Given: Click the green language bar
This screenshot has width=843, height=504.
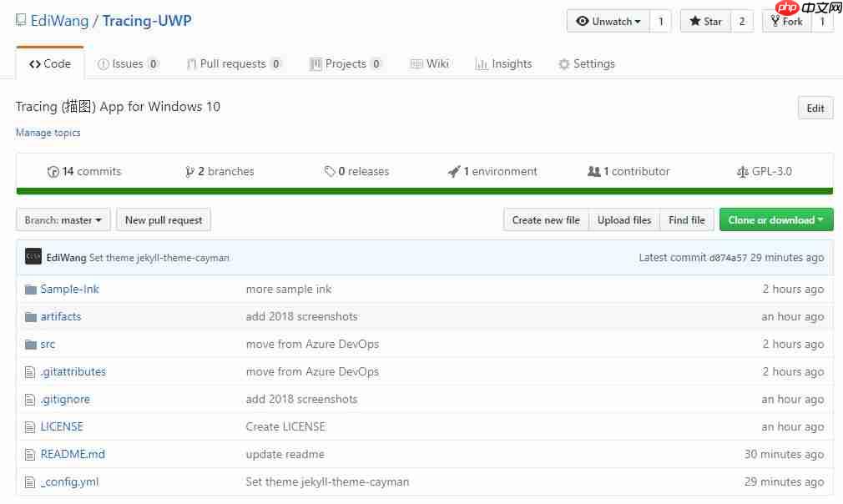Looking at the screenshot, I should pyautogui.click(x=425, y=191).
